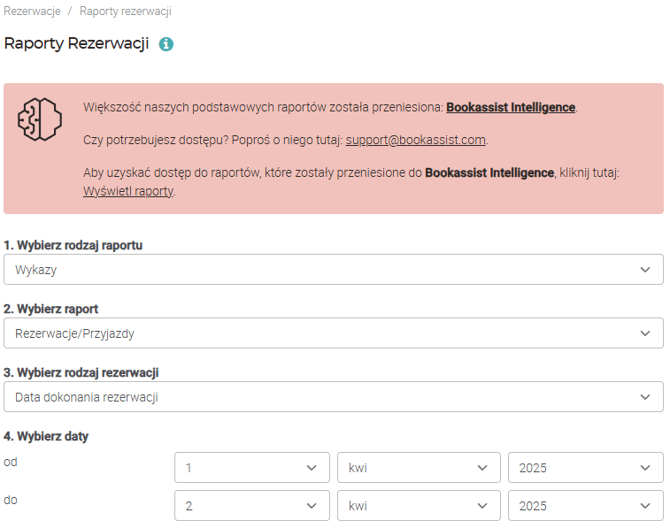Select the start day dropdown showing 1
Image resolution: width=670 pixels, height=528 pixels.
coord(251,467)
